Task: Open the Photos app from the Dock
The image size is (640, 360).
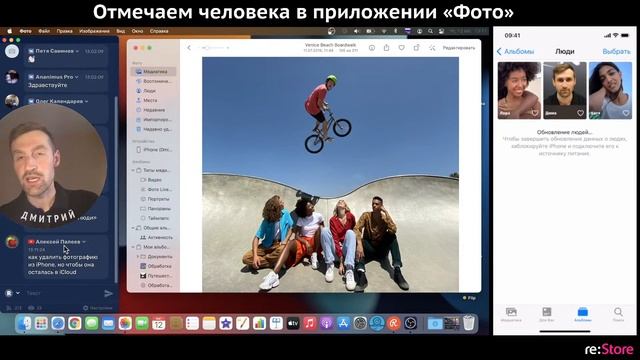Action: point(125,323)
